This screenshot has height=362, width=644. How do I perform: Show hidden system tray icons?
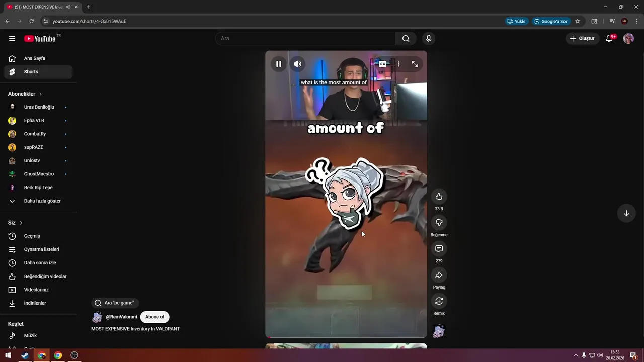(576, 355)
